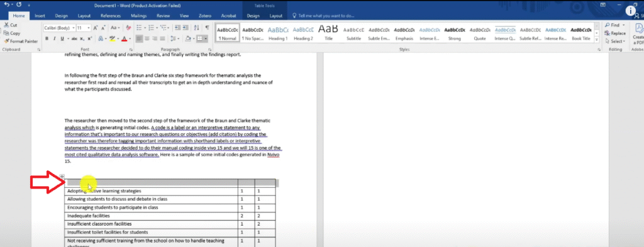Apply red font color
The image size is (644, 247).
124,38
